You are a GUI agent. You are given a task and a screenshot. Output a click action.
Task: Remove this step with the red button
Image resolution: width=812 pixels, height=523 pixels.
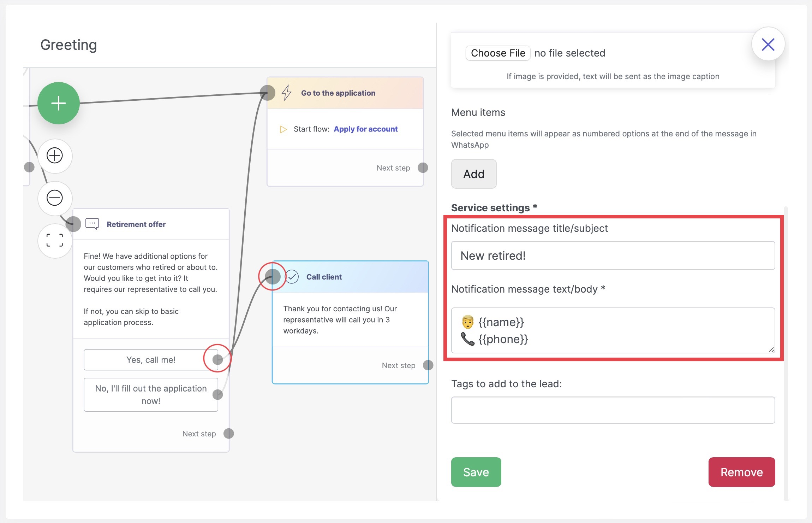[741, 472]
